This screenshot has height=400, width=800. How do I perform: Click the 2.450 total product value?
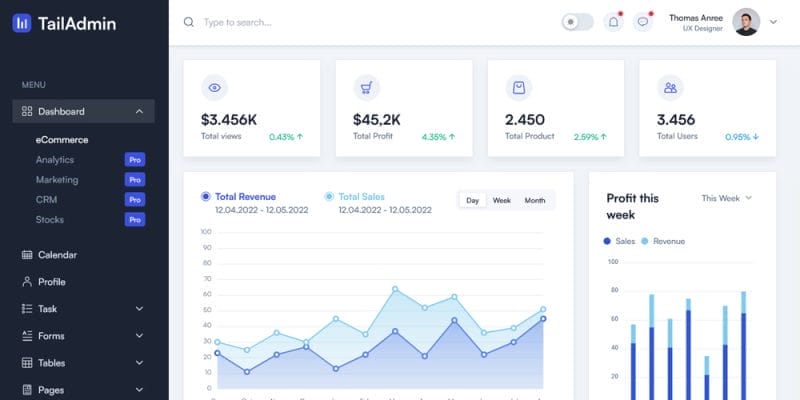pos(524,120)
